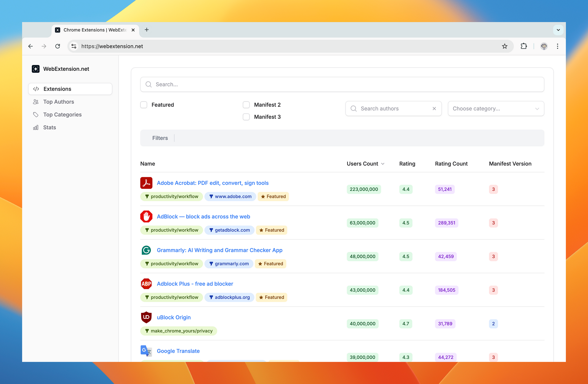
Task: Click the main Search field
Action: click(x=342, y=84)
